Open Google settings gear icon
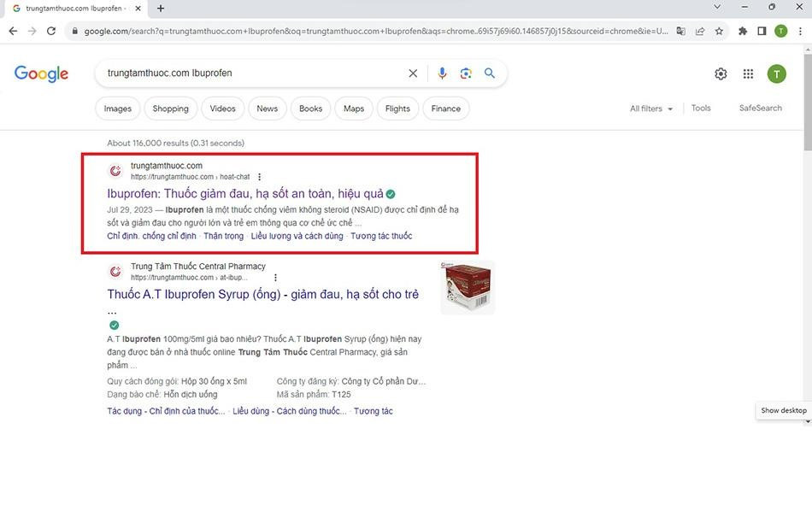 click(x=721, y=73)
